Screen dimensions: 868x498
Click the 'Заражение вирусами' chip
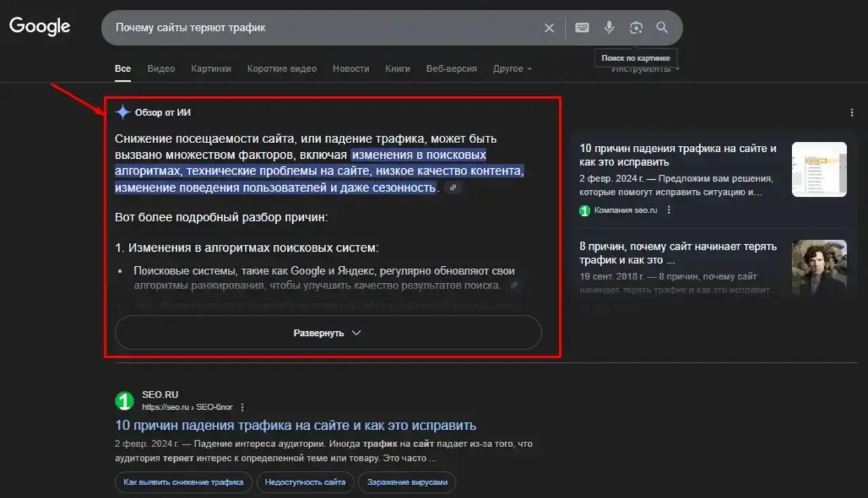pos(407,482)
